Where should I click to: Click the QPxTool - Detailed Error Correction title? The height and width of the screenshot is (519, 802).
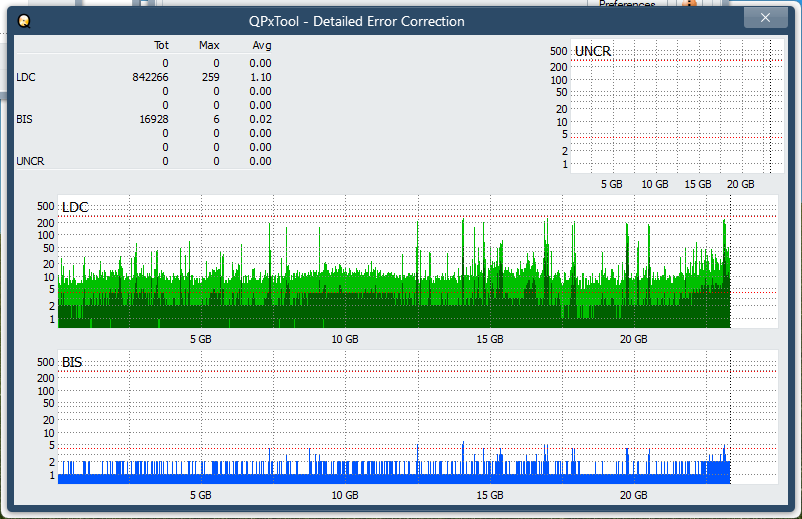[357, 21]
